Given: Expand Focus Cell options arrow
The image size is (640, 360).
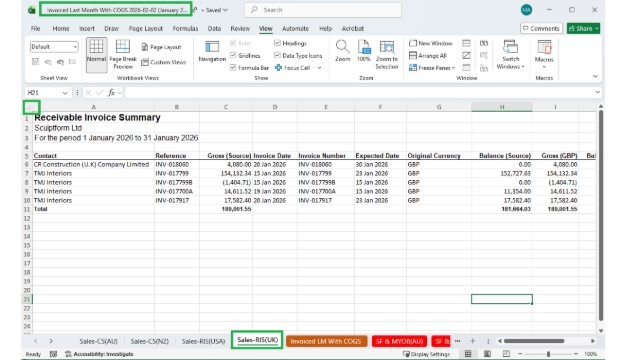Looking at the screenshot, I should click(320, 68).
